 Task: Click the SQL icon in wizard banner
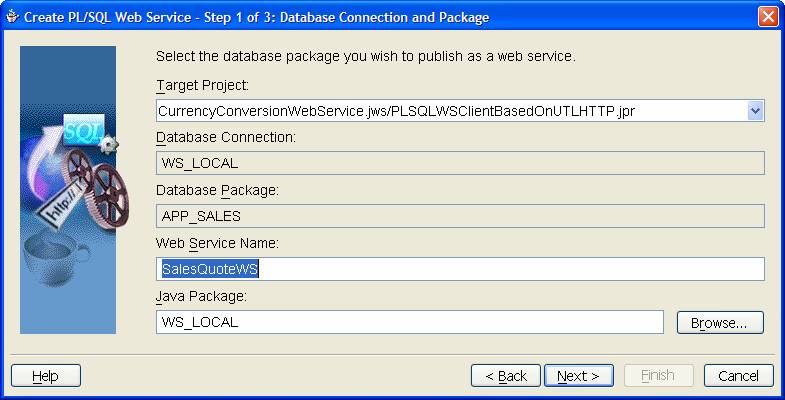84,131
